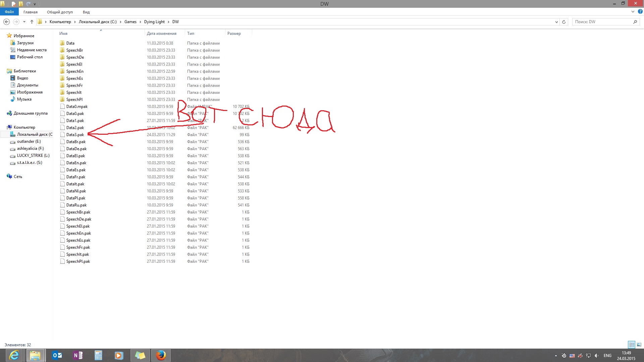Viewport: 644px width, 362px height.
Task: Switch to the Вид ribbon tab
Action: (86, 12)
